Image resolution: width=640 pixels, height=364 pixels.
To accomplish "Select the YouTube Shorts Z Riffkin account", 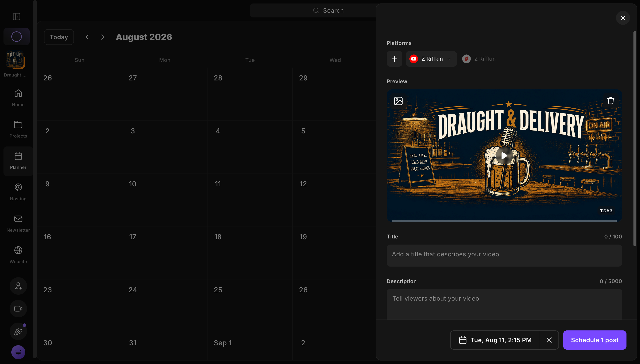I will click(x=479, y=59).
